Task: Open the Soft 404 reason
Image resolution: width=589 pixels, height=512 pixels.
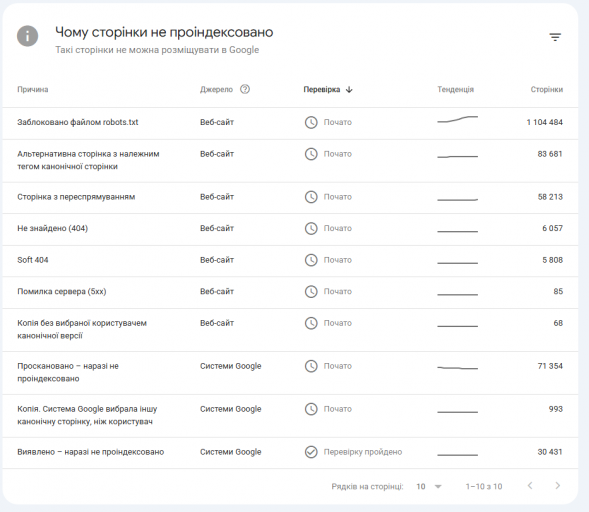Action: (33, 260)
